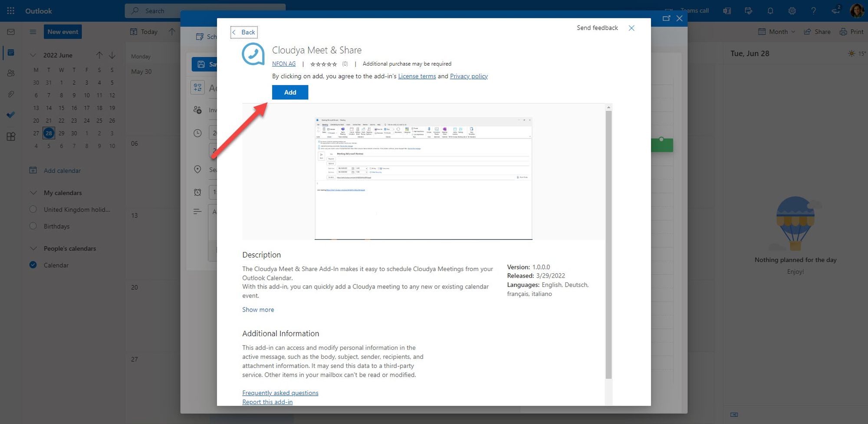Collapse the My calendars section
The image size is (868, 424).
[33, 193]
